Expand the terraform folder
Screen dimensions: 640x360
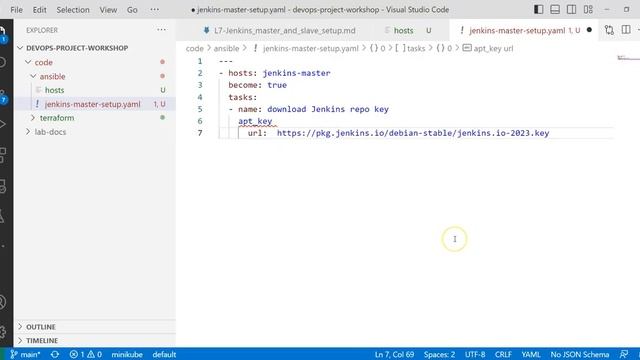57,118
